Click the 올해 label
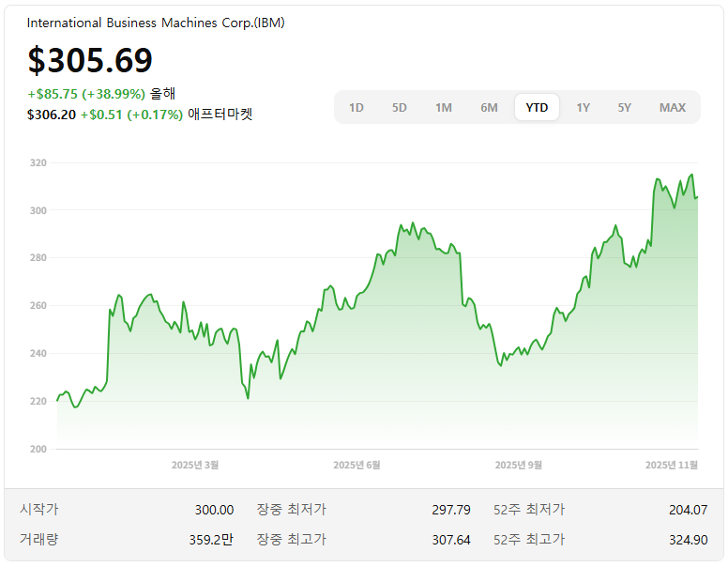The width and height of the screenshot is (728, 567). coord(162,94)
